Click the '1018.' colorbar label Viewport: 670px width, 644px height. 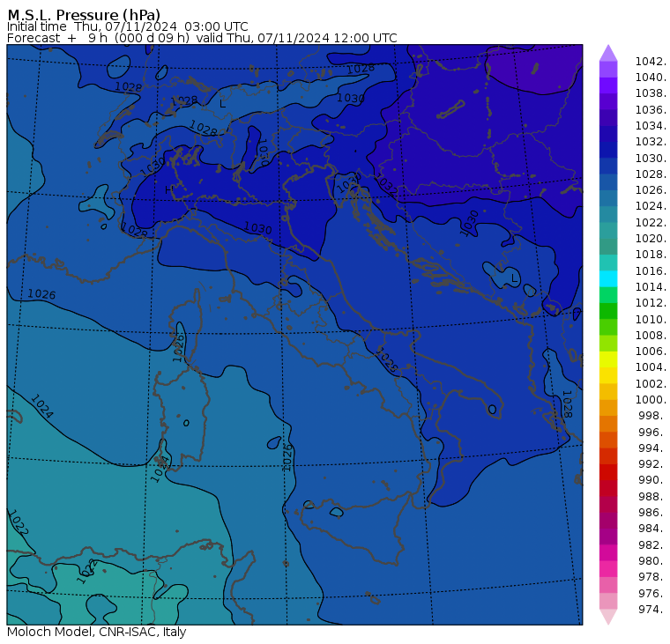pos(651,254)
